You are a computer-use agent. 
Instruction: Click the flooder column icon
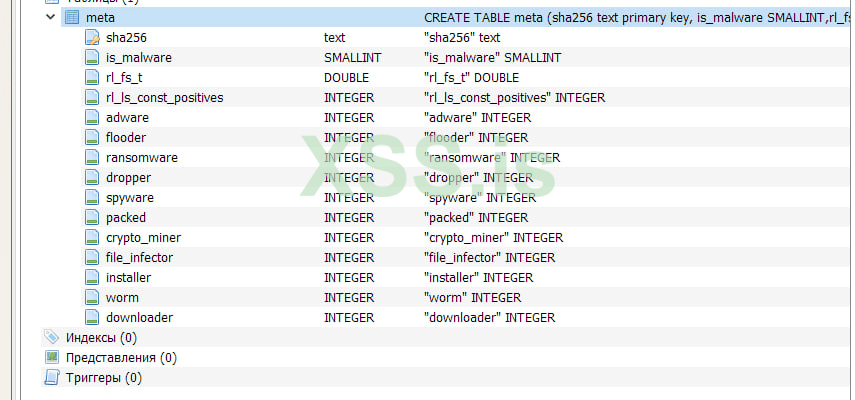(93, 137)
